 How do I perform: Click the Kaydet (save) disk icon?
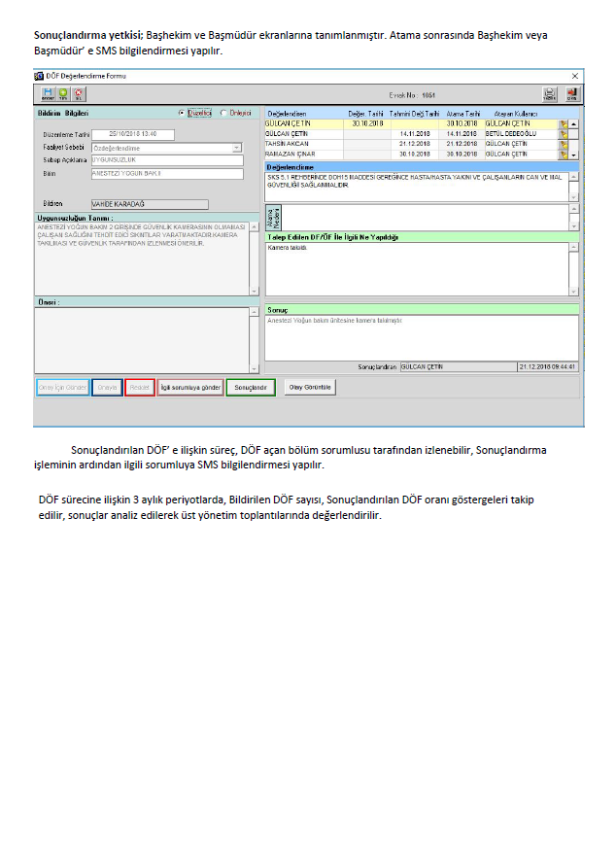pos(48,94)
